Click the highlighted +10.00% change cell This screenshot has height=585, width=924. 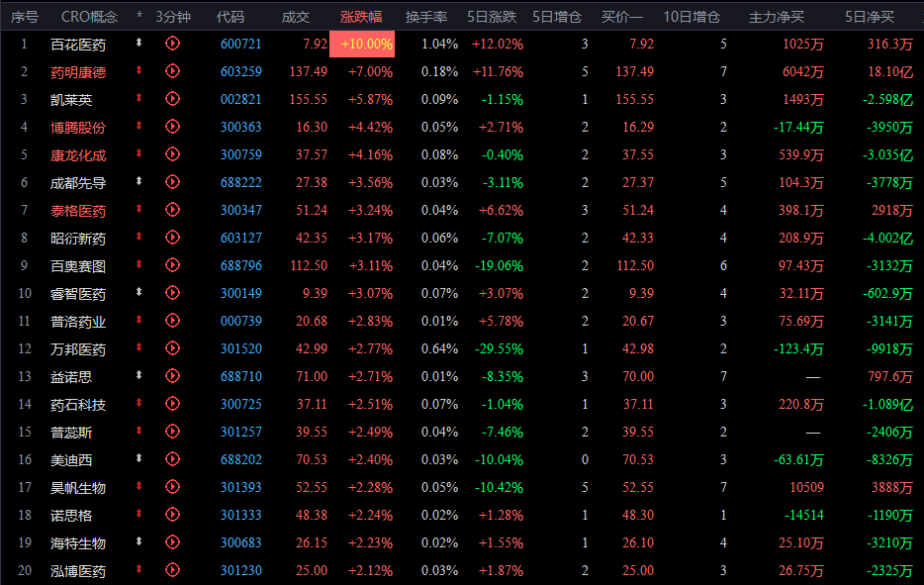click(x=362, y=44)
